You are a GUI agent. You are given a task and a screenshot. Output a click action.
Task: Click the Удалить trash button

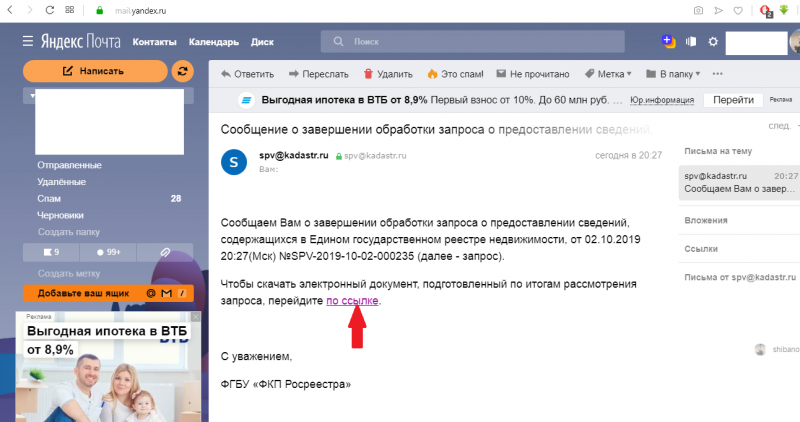pos(389,74)
